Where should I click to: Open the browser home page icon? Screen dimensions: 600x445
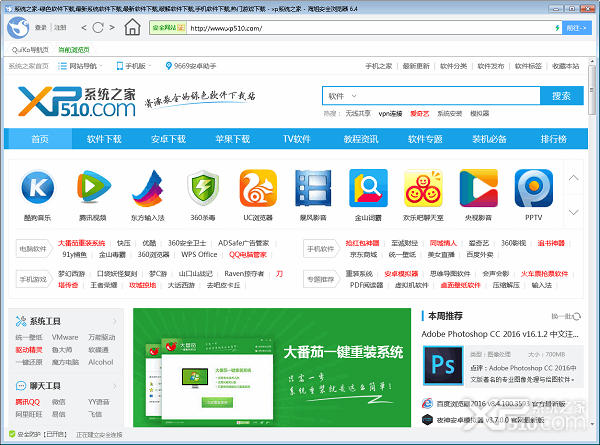point(132,27)
